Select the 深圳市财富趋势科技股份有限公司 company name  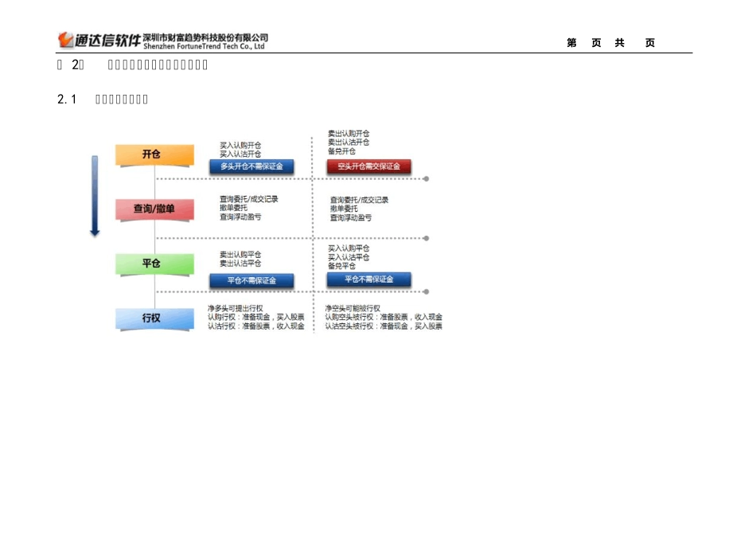tap(205, 37)
